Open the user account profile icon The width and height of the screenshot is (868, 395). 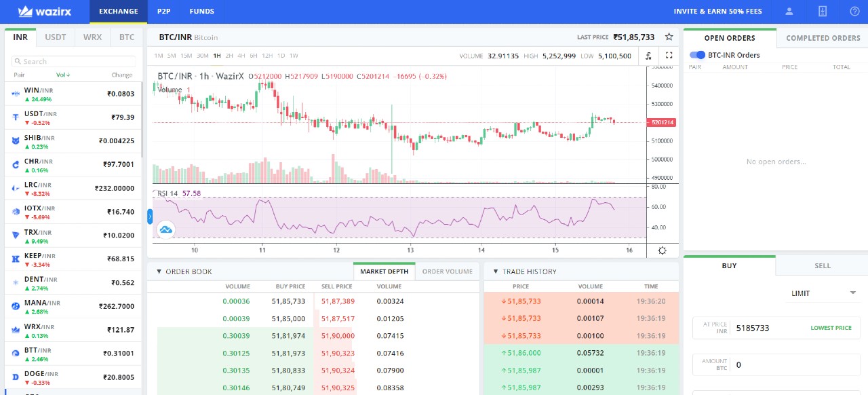click(x=789, y=12)
